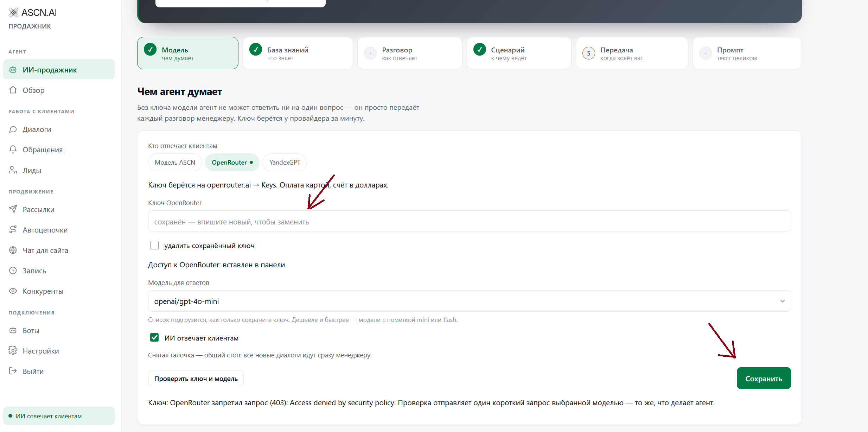The width and height of the screenshot is (868, 432).
Task: Click the Рассылки paper plane icon
Action: pyautogui.click(x=13, y=209)
